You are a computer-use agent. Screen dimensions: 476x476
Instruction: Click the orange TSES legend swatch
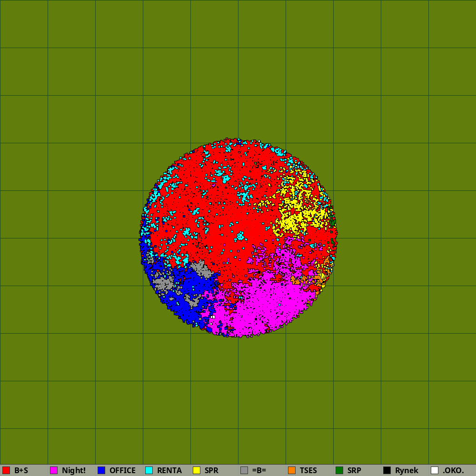tap(292, 470)
